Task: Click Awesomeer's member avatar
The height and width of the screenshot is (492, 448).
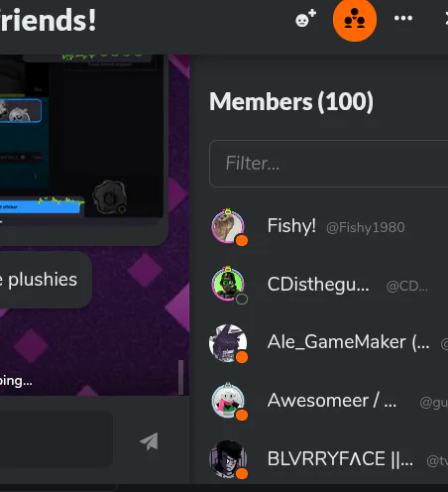Action: 228,401
